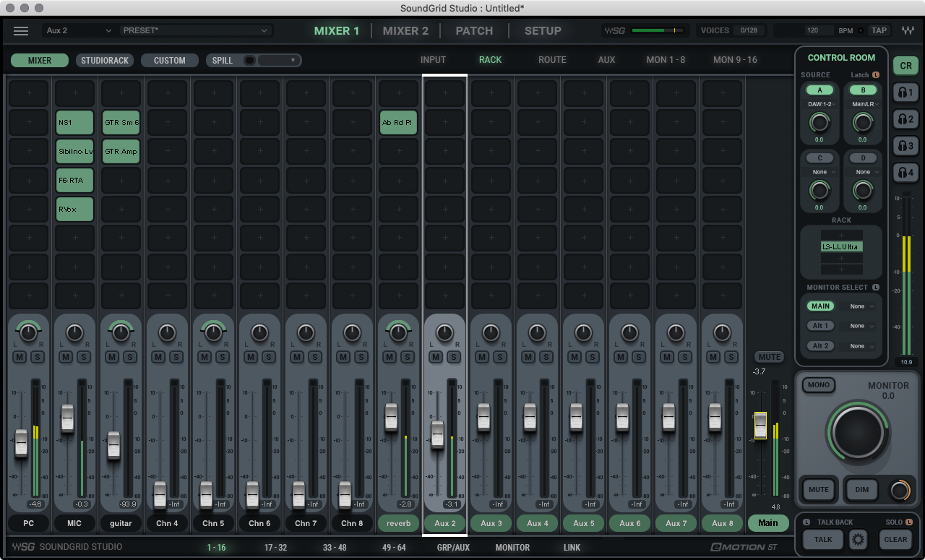This screenshot has width=925, height=560.
Task: Click the TAP tempo button
Action: click(879, 30)
